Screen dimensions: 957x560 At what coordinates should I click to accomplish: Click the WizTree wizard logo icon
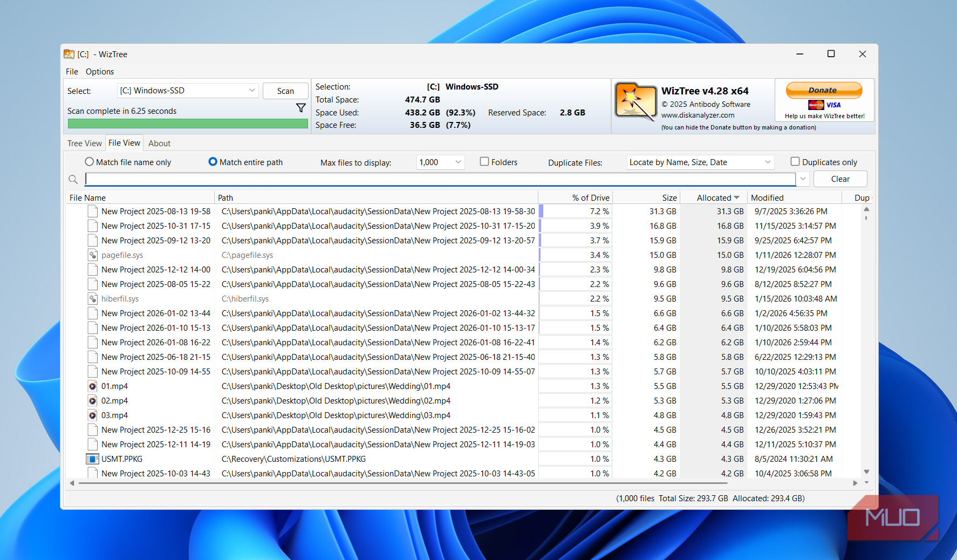(635, 101)
